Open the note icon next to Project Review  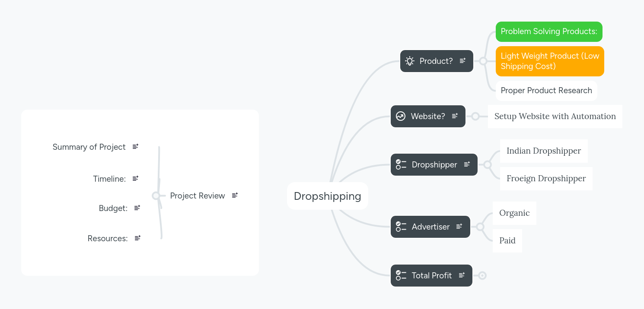pos(235,195)
